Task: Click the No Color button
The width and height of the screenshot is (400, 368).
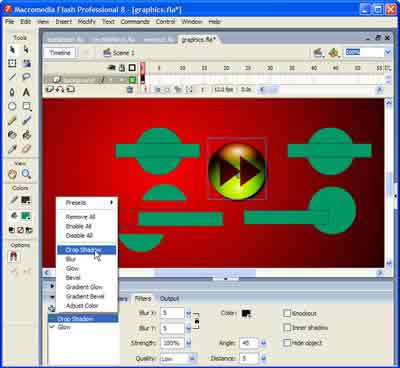Action: [20, 230]
